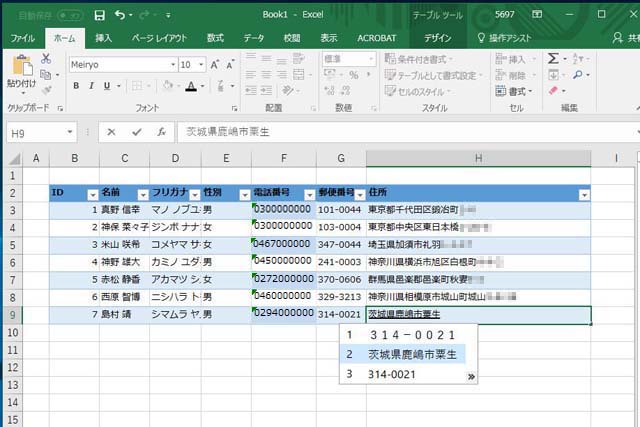Open the 性別 column filter dropdown

[244, 194]
